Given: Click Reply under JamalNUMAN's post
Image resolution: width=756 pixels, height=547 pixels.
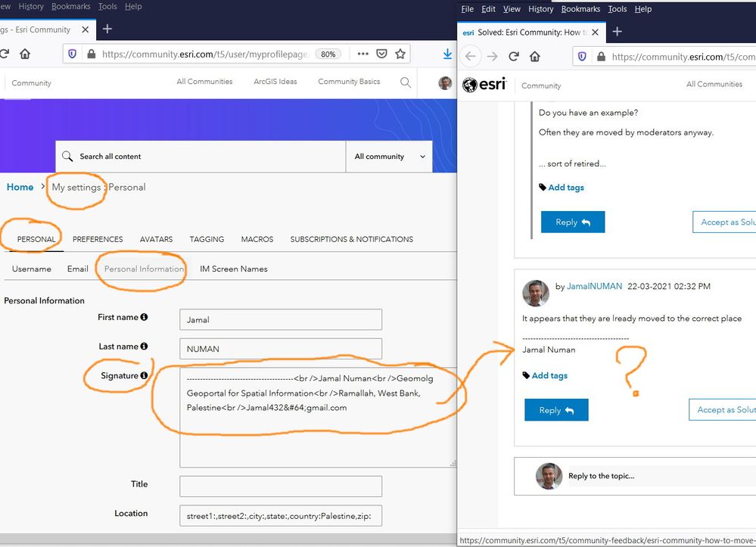Looking at the screenshot, I should point(556,410).
